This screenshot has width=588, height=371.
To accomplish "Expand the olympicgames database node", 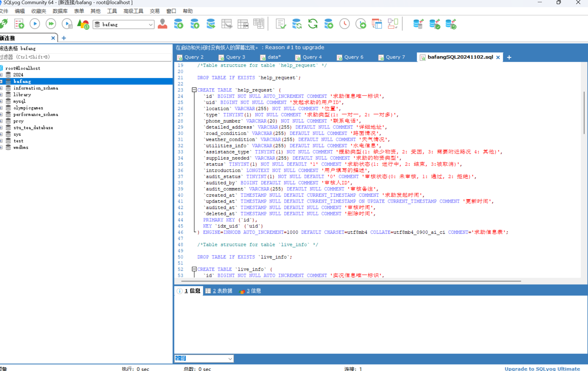I will click(x=1, y=108).
